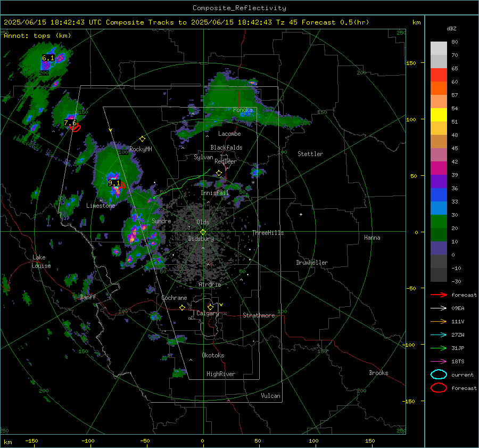The image size is (479, 448).
Task: Click the yellow diamond marker west of Calgary
Action: [183, 307]
